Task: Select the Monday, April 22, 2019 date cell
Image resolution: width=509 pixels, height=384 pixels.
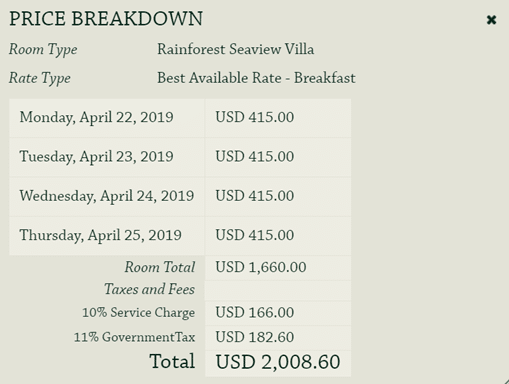Action: [x=107, y=118]
